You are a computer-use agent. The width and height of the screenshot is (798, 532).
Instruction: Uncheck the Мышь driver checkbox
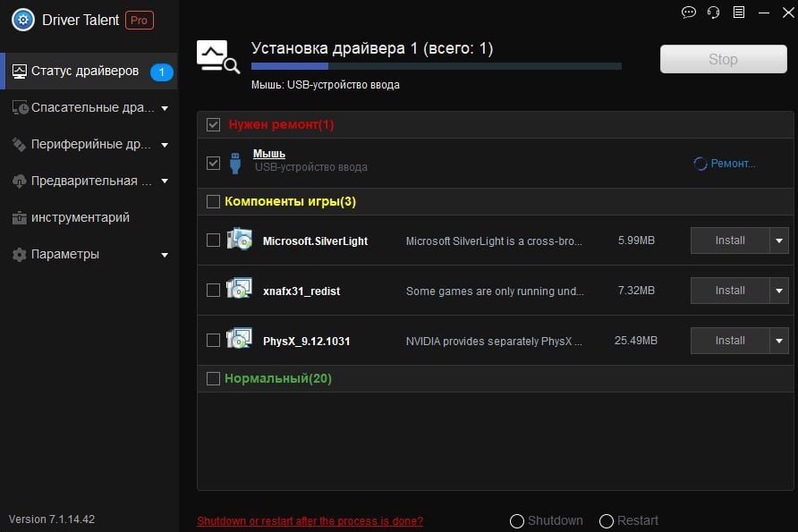pyautogui.click(x=213, y=163)
